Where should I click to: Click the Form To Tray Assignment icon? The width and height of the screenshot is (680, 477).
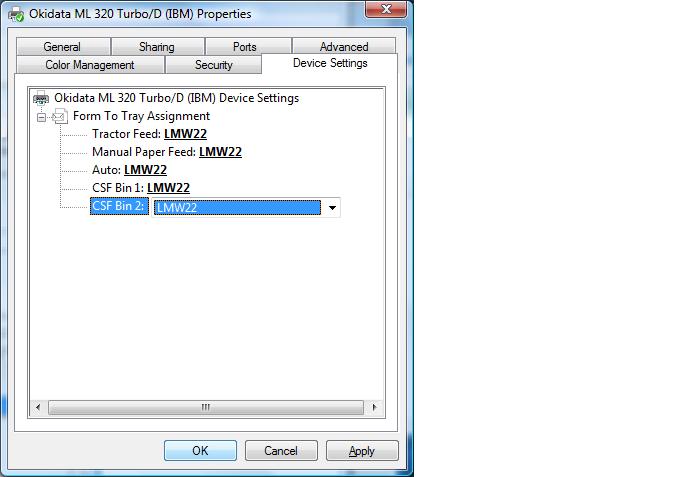[x=60, y=116]
